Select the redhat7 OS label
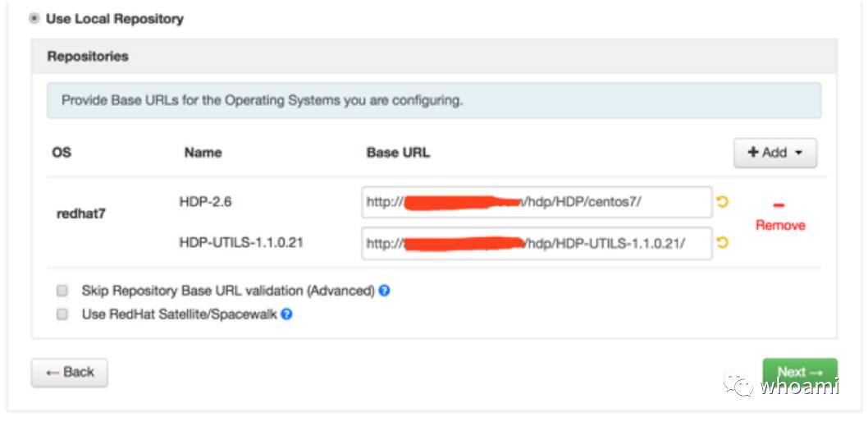Image resolution: width=868 pixels, height=422 pixels. 81,213
